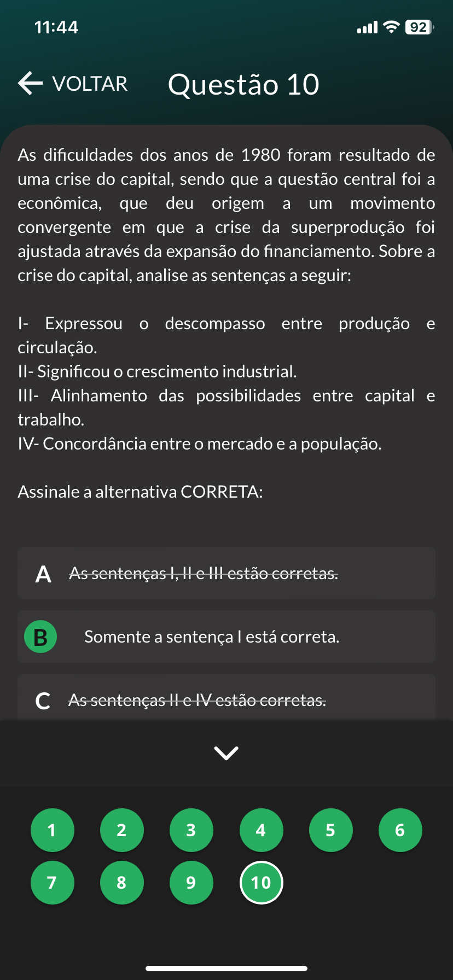Go to question 2
This screenshot has width=453, height=980.
pos(121,830)
